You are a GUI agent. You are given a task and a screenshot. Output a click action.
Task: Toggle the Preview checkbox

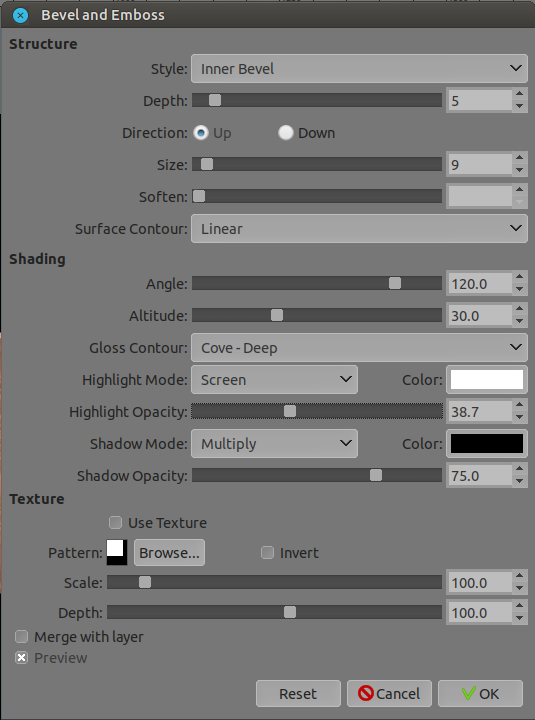[x=22, y=658]
